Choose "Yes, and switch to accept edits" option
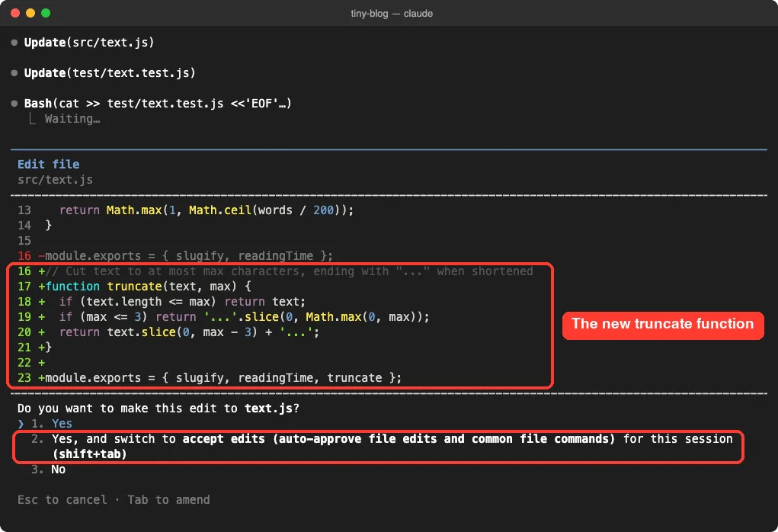 pos(382,446)
